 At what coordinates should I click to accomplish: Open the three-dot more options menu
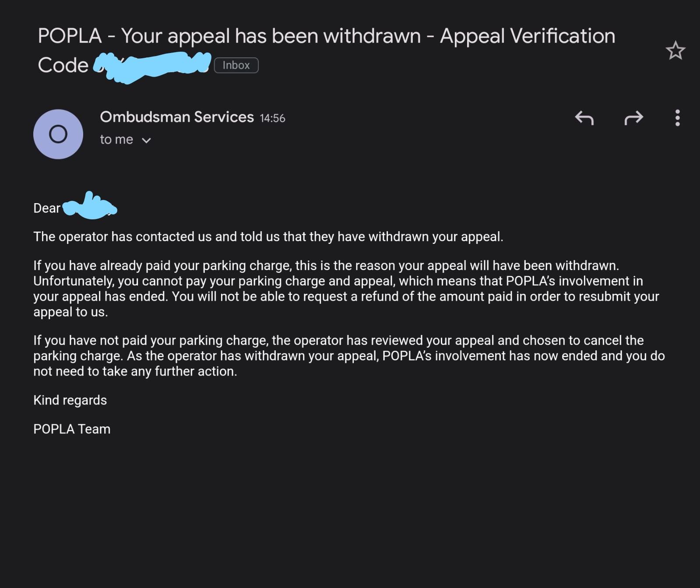[x=677, y=118]
